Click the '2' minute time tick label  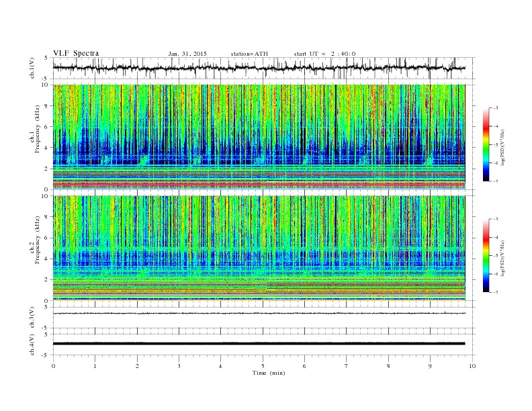[x=137, y=366]
